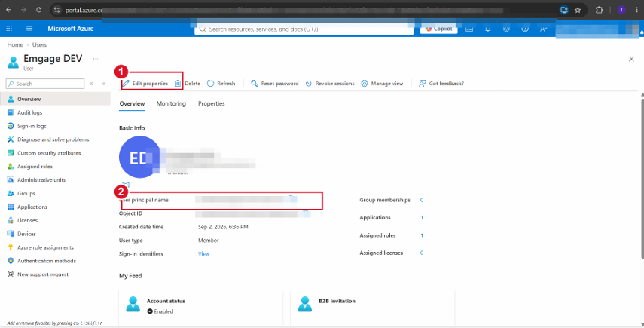Open the notifications bell in Azure header
Image resolution: width=644 pixels, height=328 pixels.
point(488,29)
